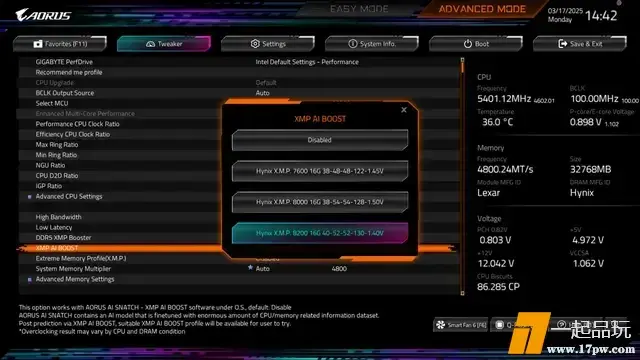Image resolution: width=640 pixels, height=360 pixels.
Task: Click the help question mark icon
Action: (561, 324)
